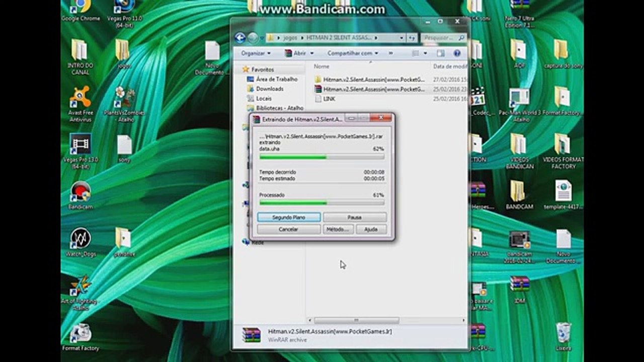Launch the PlantsVsZombies shortcut
This screenshot has height=362, width=644.
[124, 104]
